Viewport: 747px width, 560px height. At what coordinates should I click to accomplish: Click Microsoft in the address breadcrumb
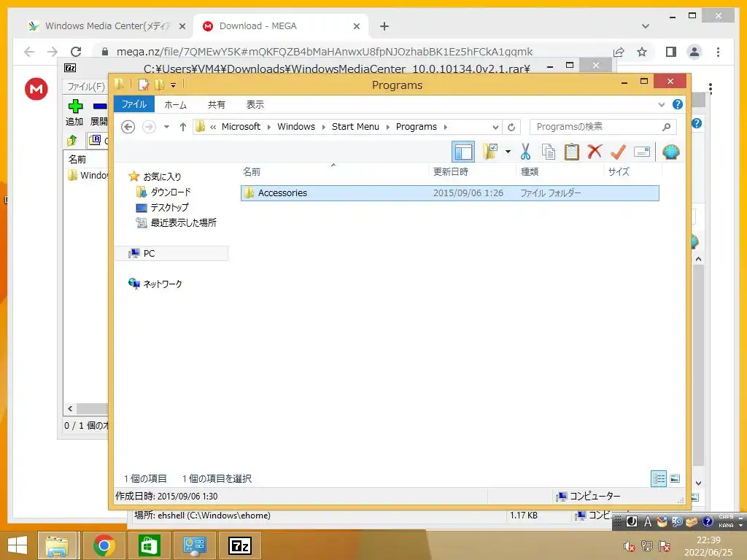point(241,127)
